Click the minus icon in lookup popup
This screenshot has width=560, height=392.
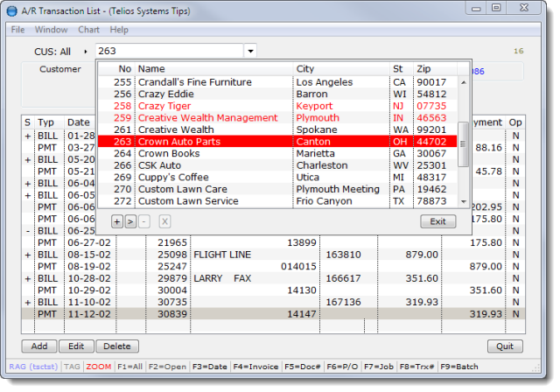(143, 221)
